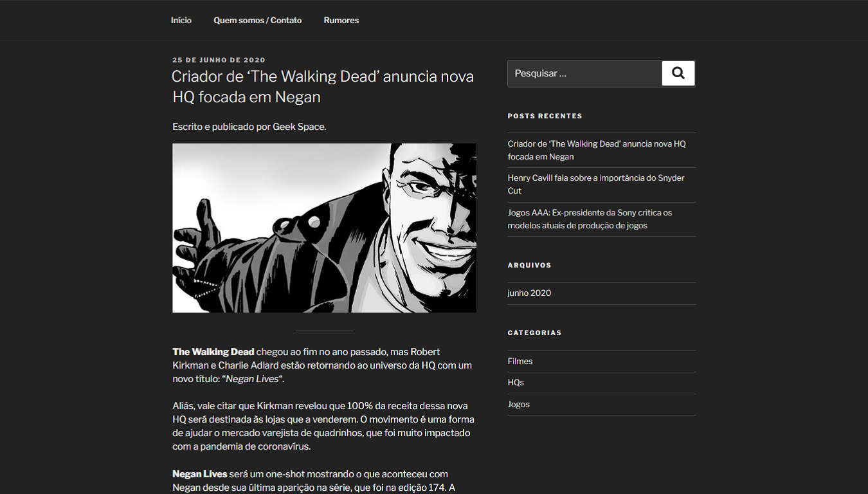Click the CATEGORIAS heading
Screen dimensions: 868x494
[534, 333]
